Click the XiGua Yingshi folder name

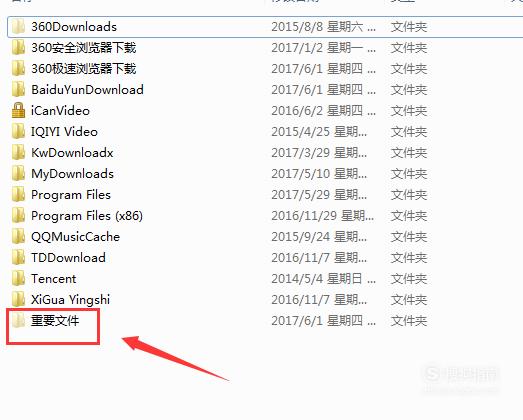pyautogui.click(x=70, y=300)
